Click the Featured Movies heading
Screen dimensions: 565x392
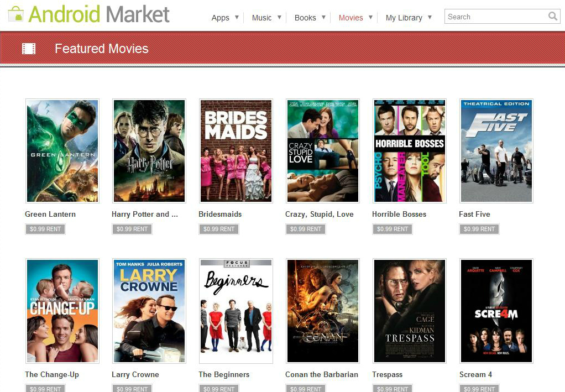[102, 49]
